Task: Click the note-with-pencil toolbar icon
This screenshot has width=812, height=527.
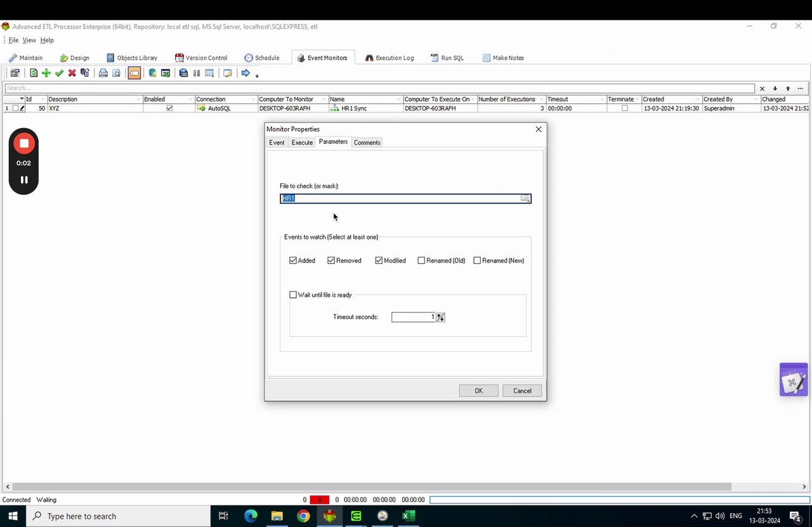Action: (228, 73)
